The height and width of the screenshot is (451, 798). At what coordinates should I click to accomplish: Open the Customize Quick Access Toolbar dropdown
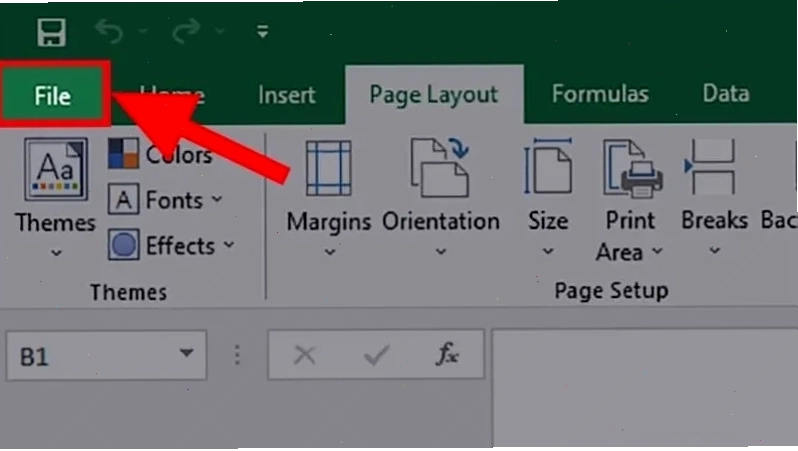point(263,32)
